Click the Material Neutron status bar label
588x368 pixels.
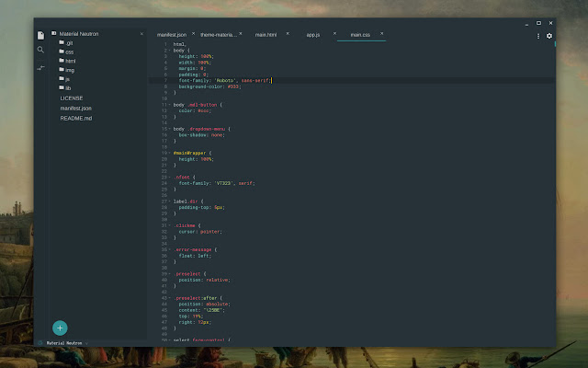64,343
